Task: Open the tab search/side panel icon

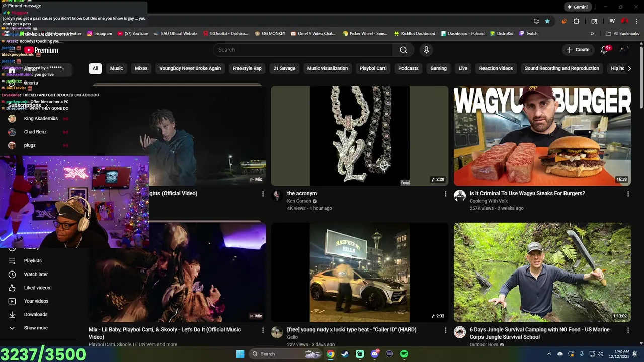Action: coord(594,21)
